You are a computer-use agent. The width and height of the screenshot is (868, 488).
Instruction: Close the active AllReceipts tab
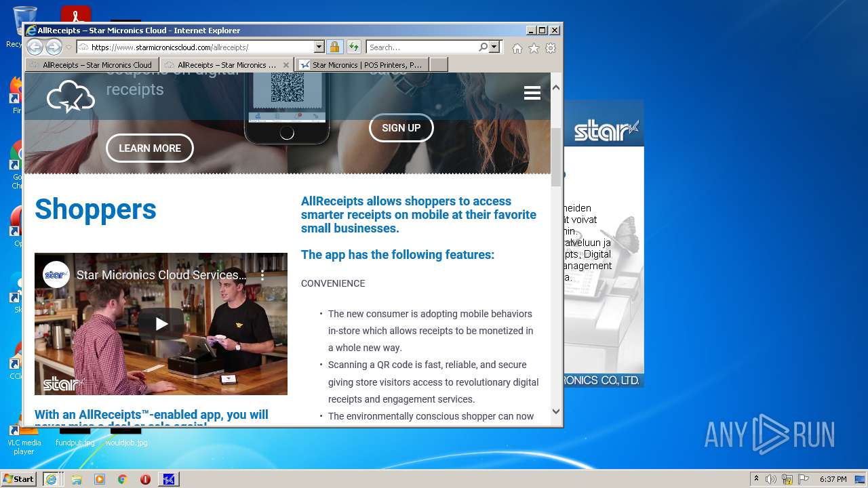coord(286,65)
